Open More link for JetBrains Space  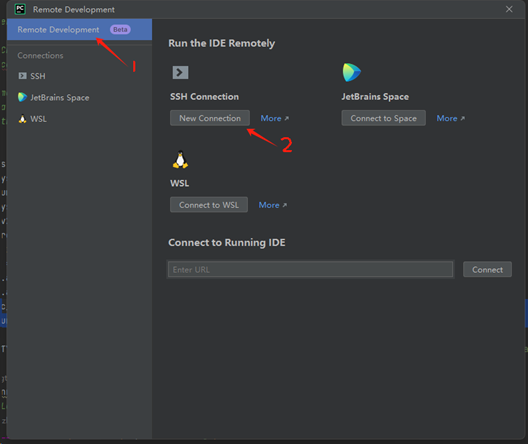coord(451,118)
